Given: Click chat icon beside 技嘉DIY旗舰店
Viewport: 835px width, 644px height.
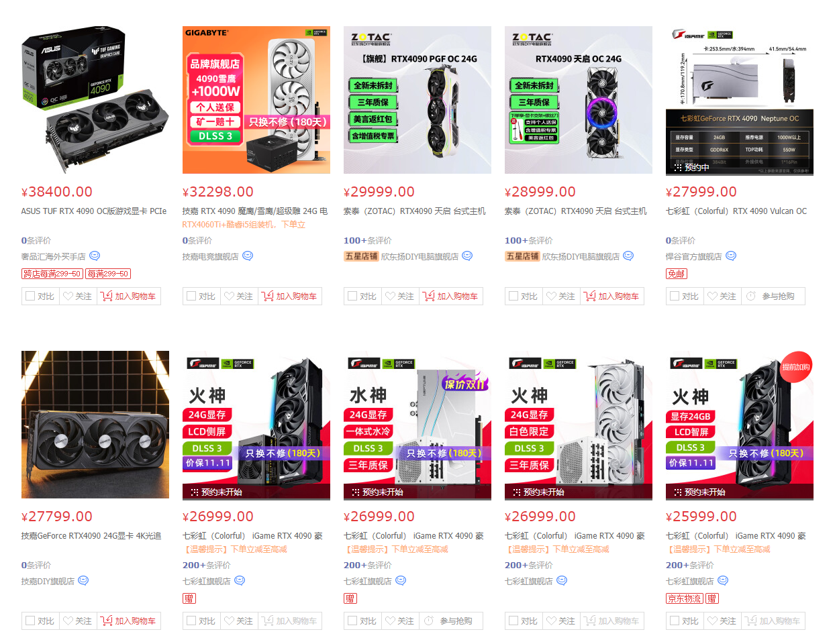Looking at the screenshot, I should [x=83, y=580].
